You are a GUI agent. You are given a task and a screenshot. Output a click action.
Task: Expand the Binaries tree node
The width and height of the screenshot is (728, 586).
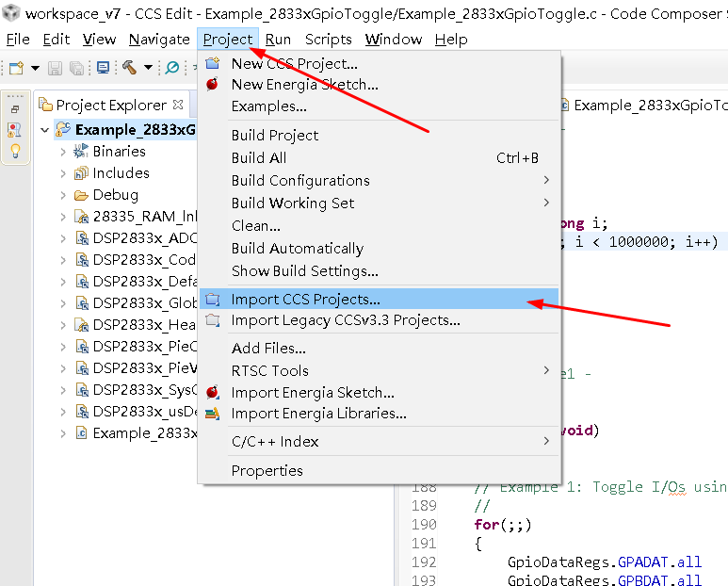[63, 152]
